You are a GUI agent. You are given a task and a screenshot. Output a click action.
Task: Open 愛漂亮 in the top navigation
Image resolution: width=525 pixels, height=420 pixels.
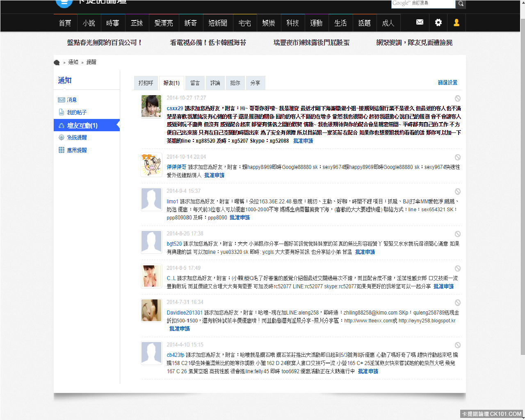164,23
